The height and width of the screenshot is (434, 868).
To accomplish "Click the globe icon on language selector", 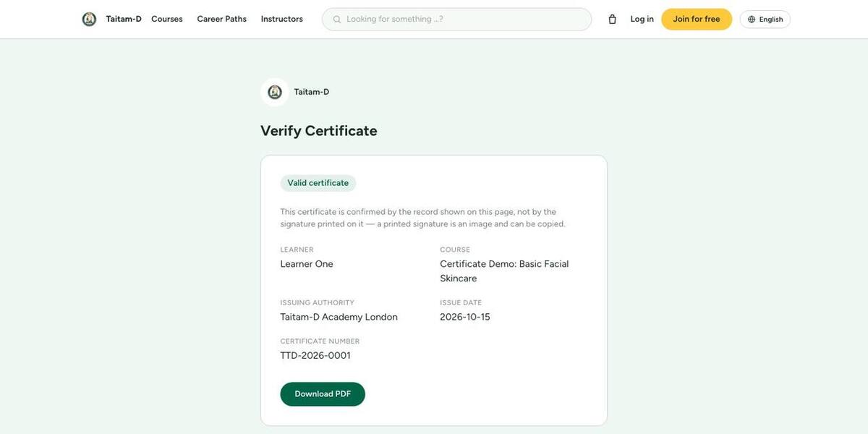I will 752,20.
